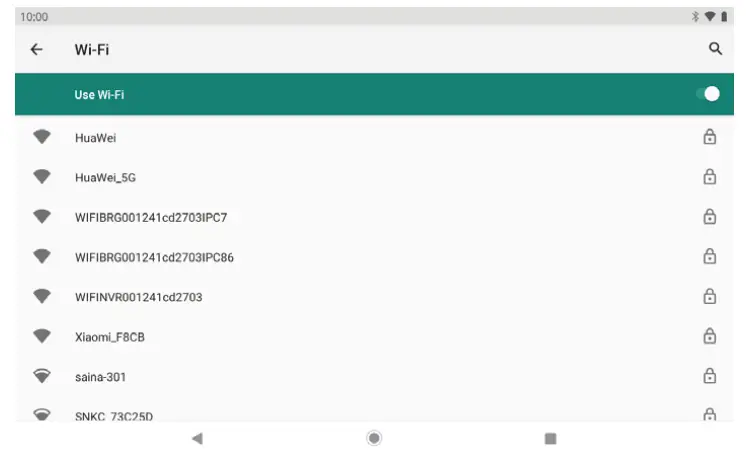Viewport: 746px width, 452px height.
Task: Click the lock icon beside HuaWei
Action: click(709, 137)
